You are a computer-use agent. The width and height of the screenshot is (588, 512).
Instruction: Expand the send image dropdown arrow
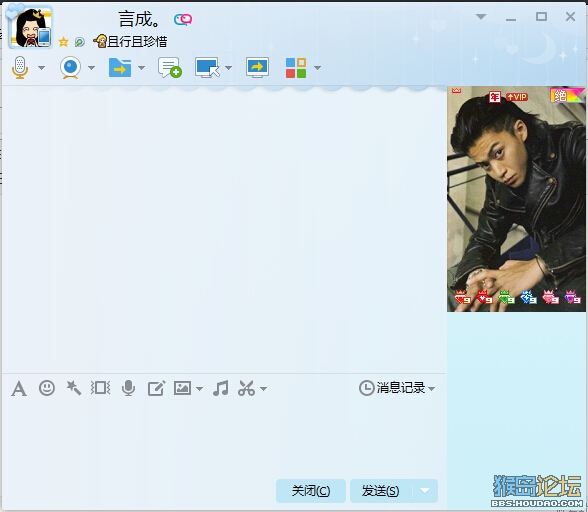tap(200, 389)
